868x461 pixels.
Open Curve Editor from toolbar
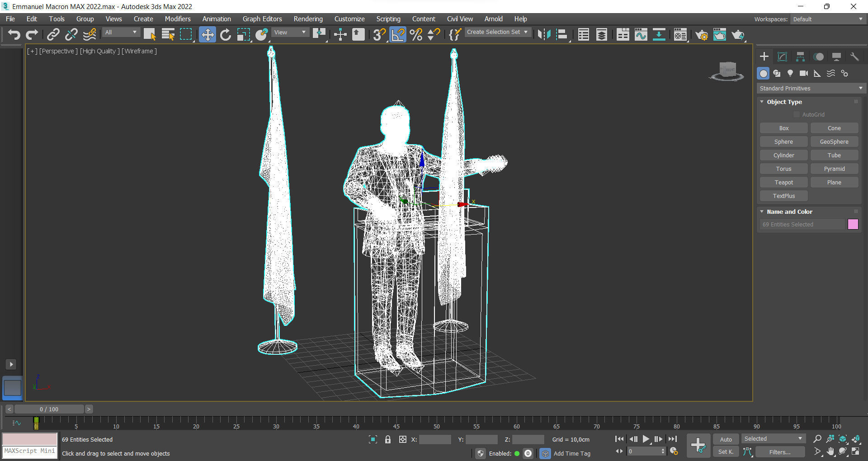[x=641, y=34]
